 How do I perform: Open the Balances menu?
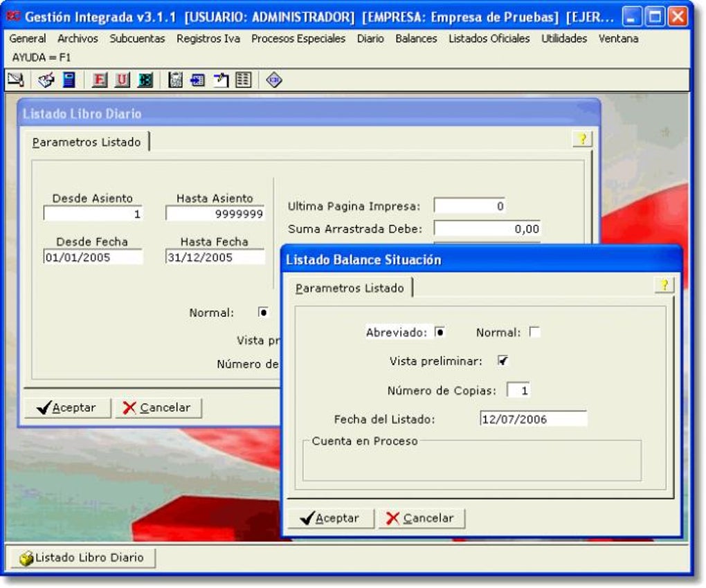tap(416, 39)
